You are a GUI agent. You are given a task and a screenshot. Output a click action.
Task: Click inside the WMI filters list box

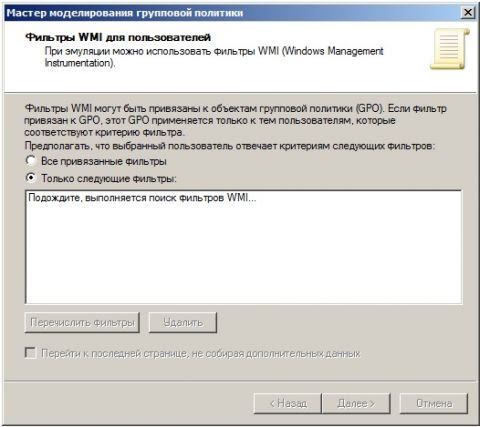pos(244,247)
